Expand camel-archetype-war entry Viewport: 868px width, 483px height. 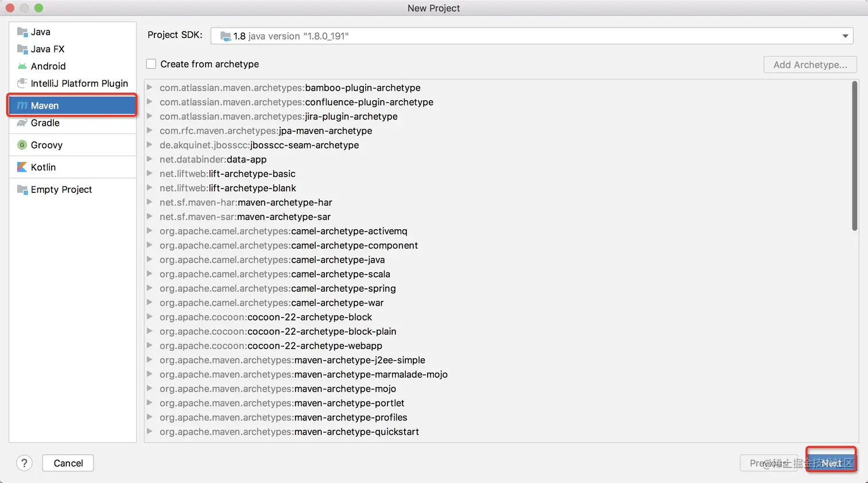(x=150, y=303)
